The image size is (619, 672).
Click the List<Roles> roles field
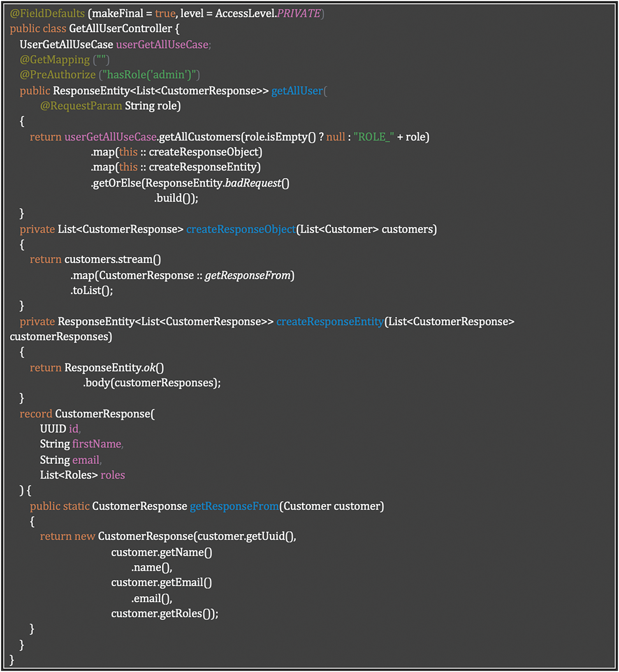point(82,475)
